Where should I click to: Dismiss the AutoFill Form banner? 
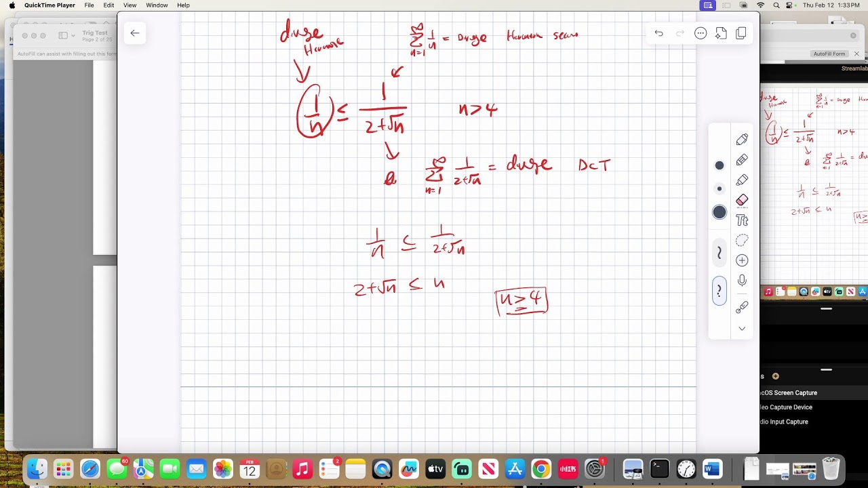coord(856,54)
